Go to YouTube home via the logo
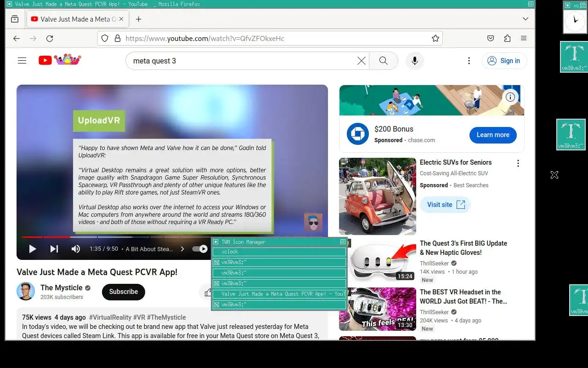 click(60, 60)
